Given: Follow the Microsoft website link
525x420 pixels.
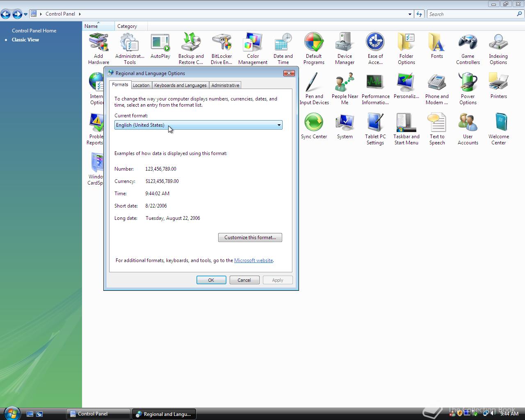Looking at the screenshot, I should [253, 260].
